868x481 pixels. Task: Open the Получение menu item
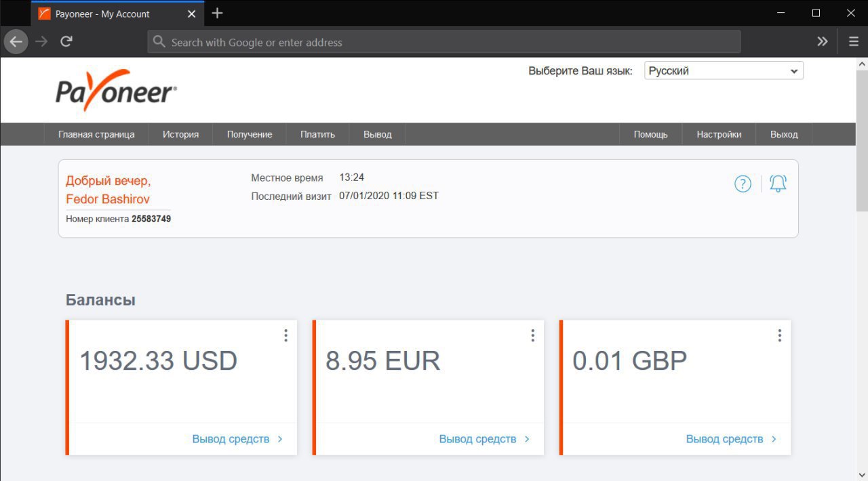click(250, 134)
